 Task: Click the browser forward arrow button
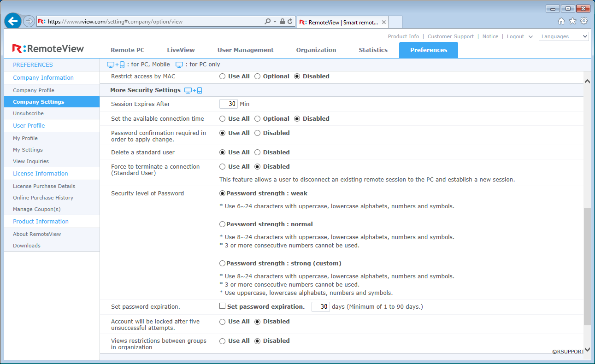coord(29,21)
